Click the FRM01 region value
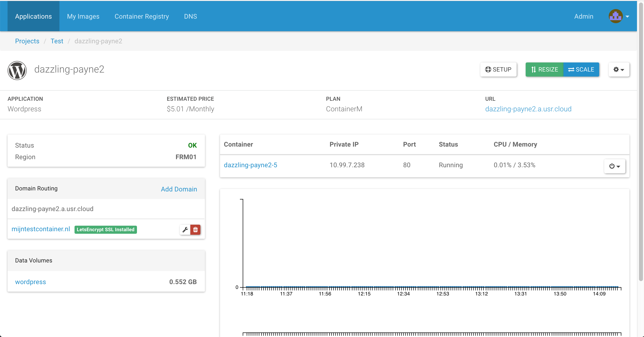This screenshot has height=337, width=644. pos(186,157)
